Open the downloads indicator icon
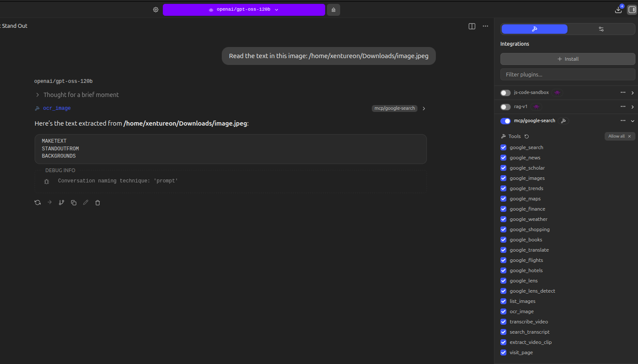 618,9
